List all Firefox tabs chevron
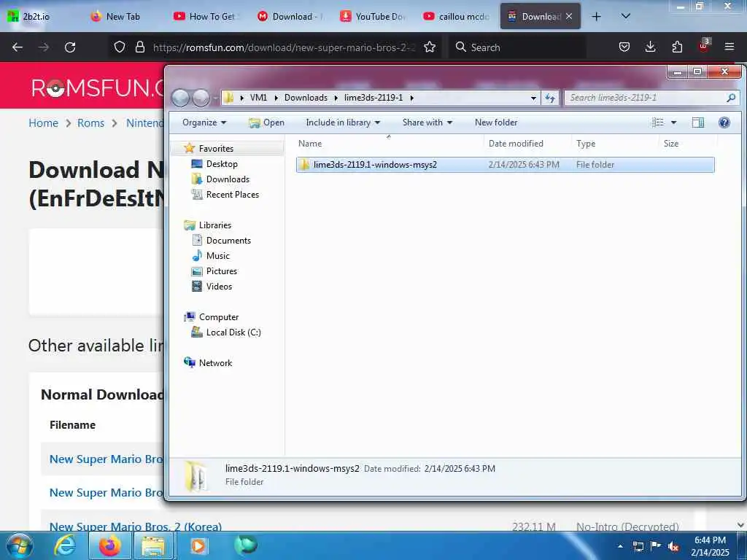The image size is (747, 560). (626, 16)
